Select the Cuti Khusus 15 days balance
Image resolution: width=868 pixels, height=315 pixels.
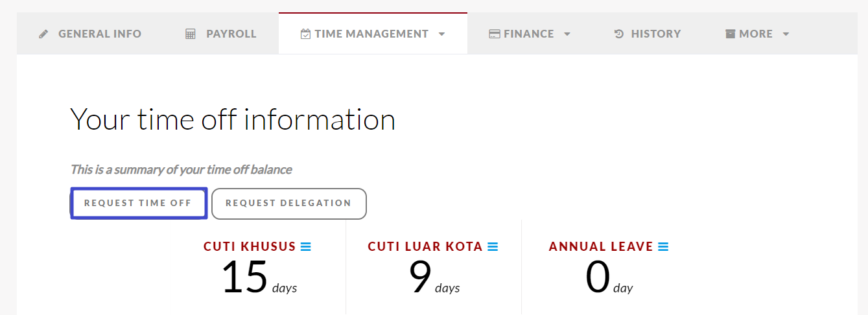click(259, 277)
